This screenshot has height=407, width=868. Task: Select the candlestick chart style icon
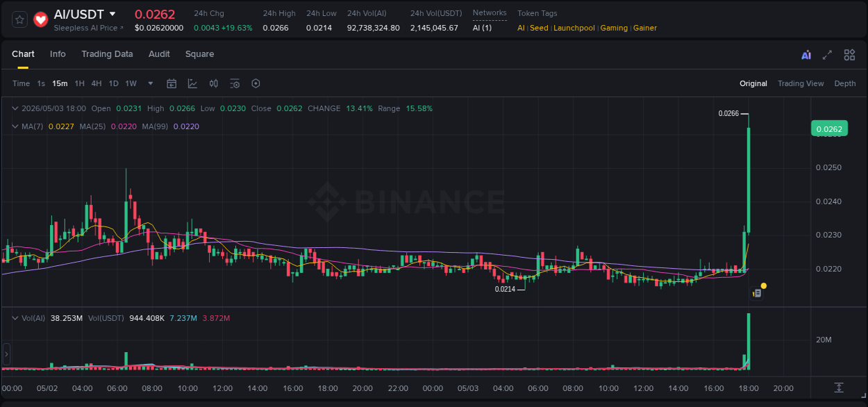pyautogui.click(x=214, y=83)
